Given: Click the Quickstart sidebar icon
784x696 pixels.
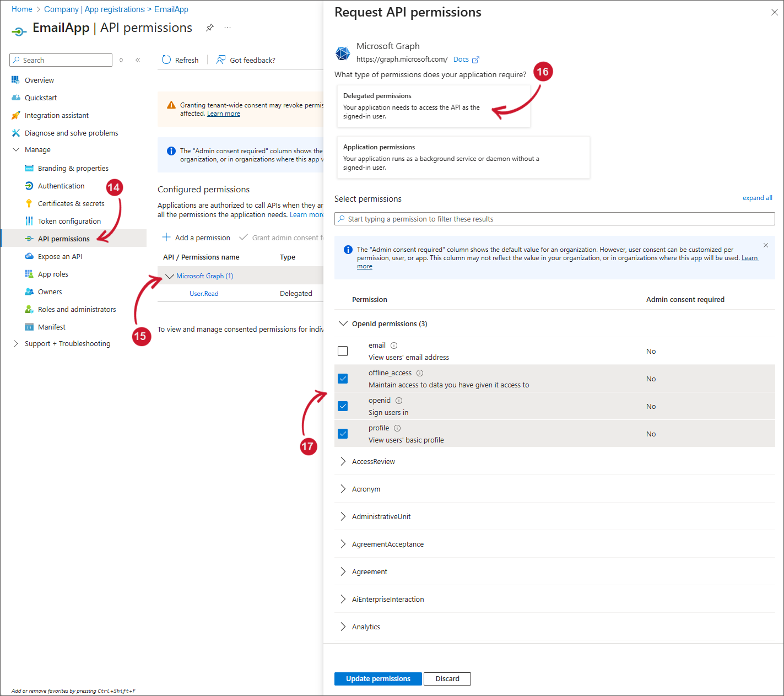Looking at the screenshot, I should click(x=15, y=98).
